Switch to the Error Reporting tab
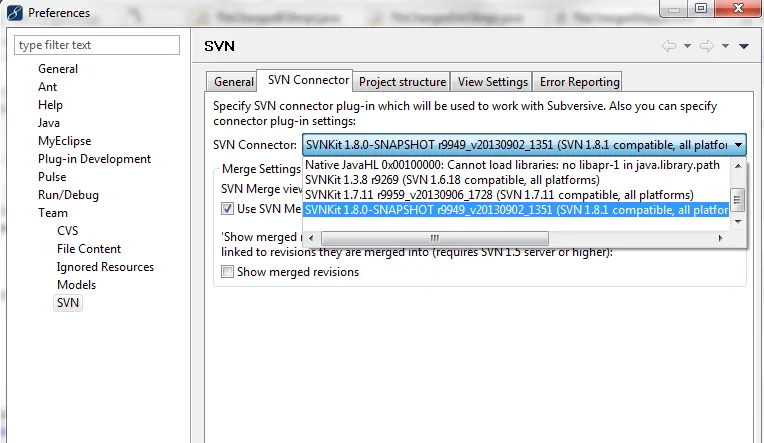The width and height of the screenshot is (764, 443). (x=578, y=81)
